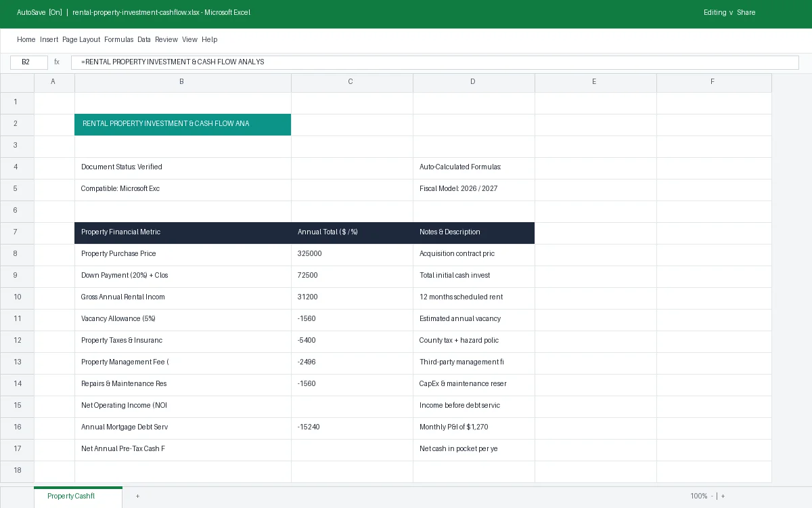812x508 pixels.
Task: Open the Help menu
Action: pos(209,39)
